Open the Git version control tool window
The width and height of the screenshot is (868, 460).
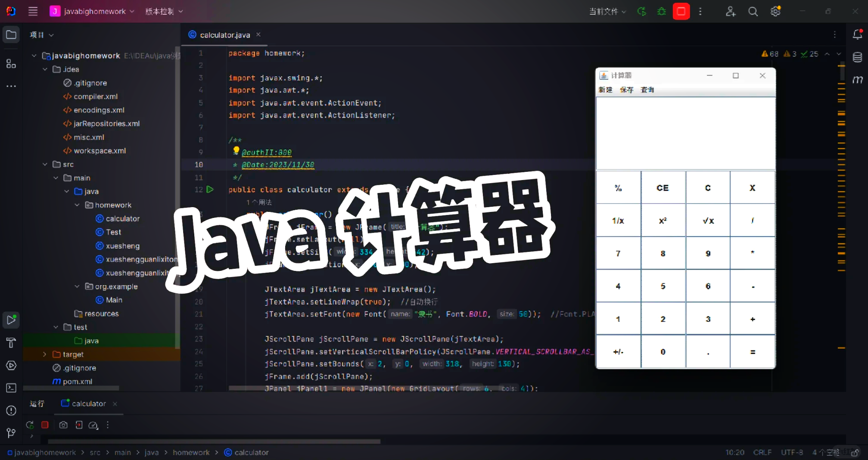click(x=11, y=433)
